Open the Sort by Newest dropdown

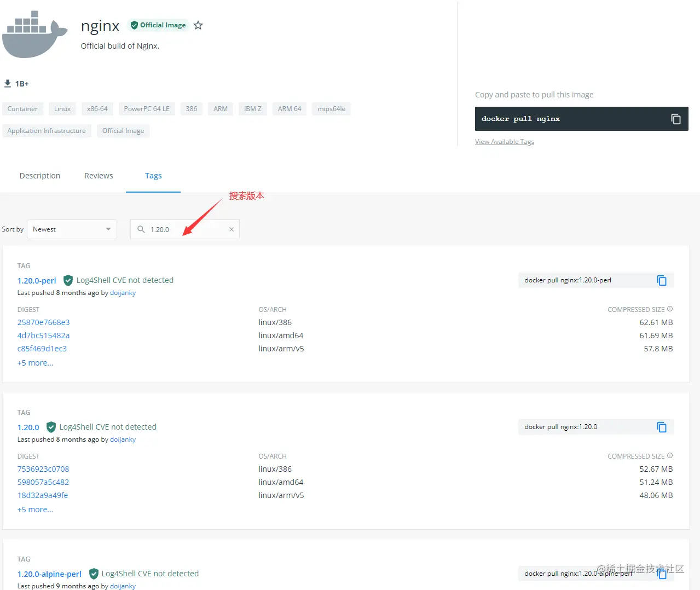pos(72,229)
